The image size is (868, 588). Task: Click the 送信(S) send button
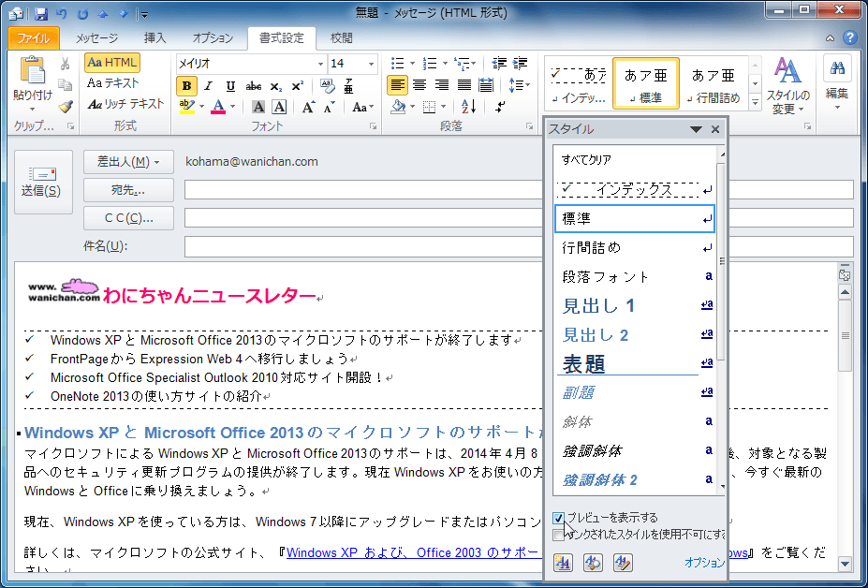[43, 183]
